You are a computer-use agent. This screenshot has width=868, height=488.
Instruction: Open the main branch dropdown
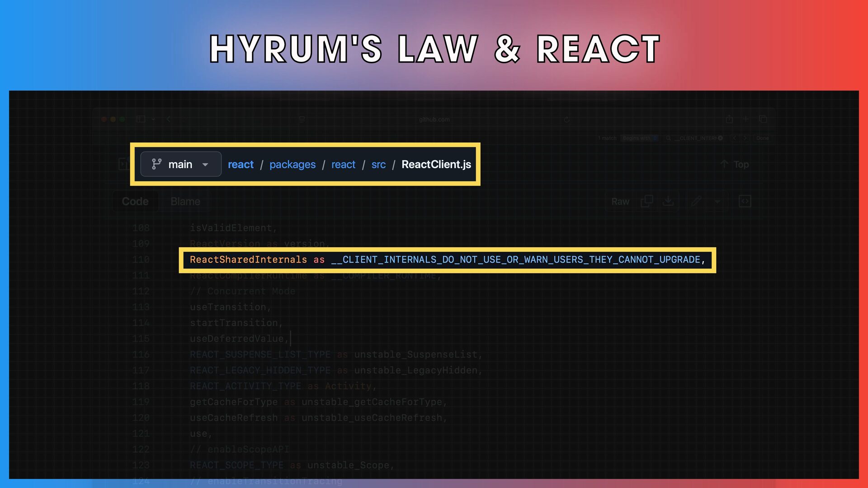point(180,164)
